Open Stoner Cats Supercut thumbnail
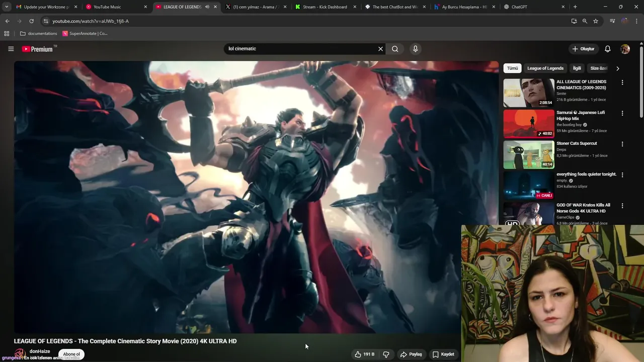Viewport: 644px width, 362px height. point(529,154)
